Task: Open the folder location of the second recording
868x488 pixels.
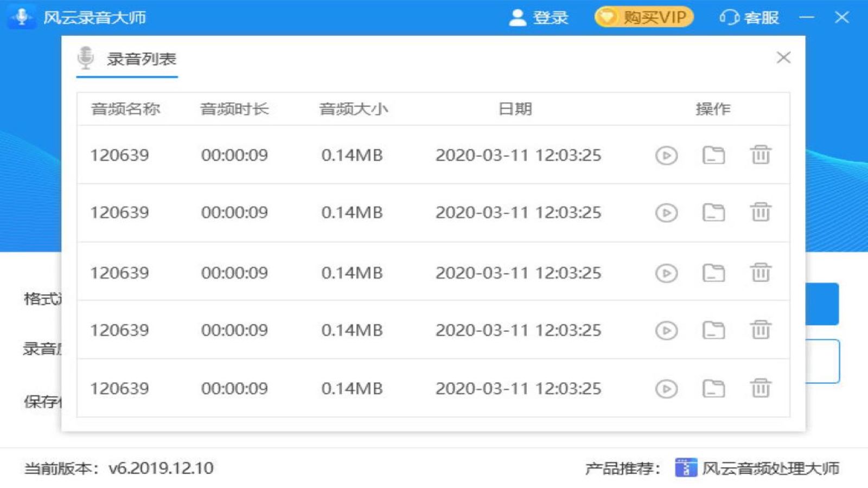Action: pos(714,213)
